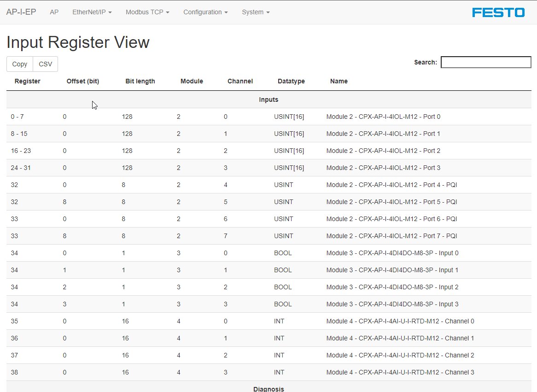Click register cell '0 - 7'
This screenshot has width=537, height=392.
pos(17,117)
